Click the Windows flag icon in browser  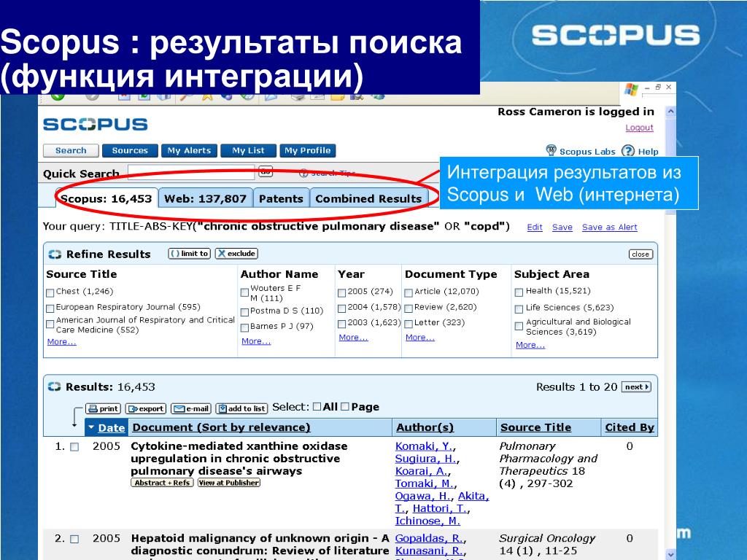point(631,89)
